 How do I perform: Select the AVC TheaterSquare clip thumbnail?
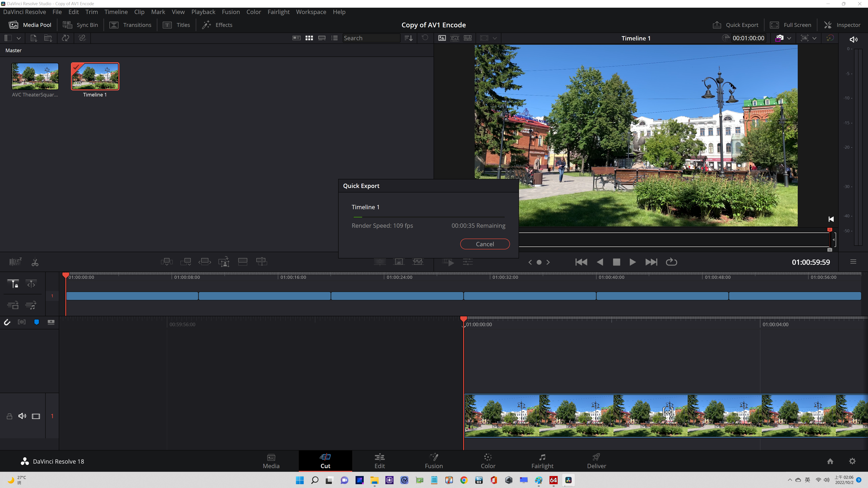35,76
